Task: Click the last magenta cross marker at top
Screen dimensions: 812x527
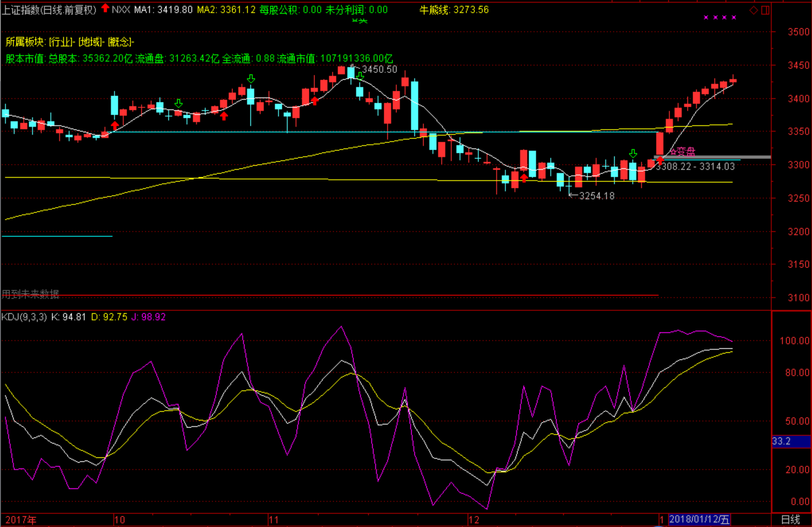Action: pyautogui.click(x=734, y=18)
